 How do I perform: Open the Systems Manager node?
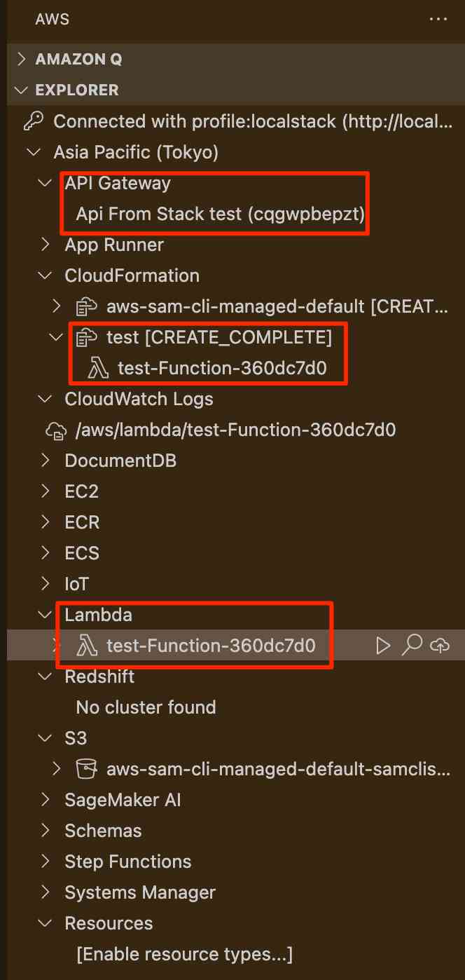point(139,892)
